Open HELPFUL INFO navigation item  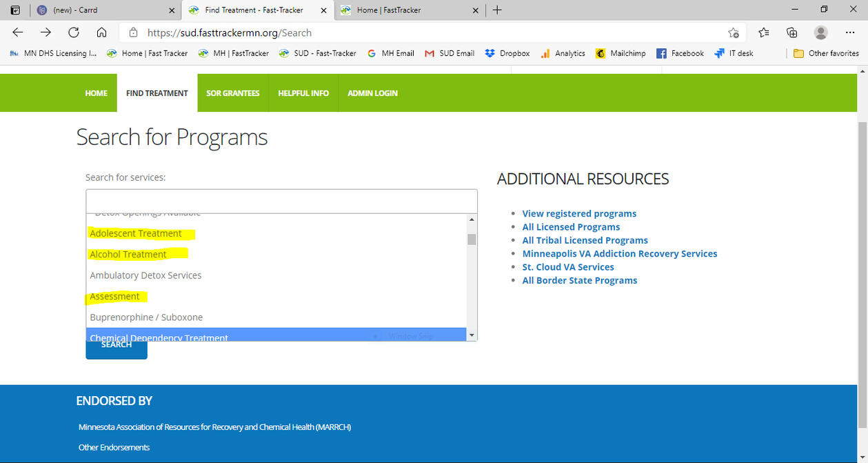click(303, 93)
